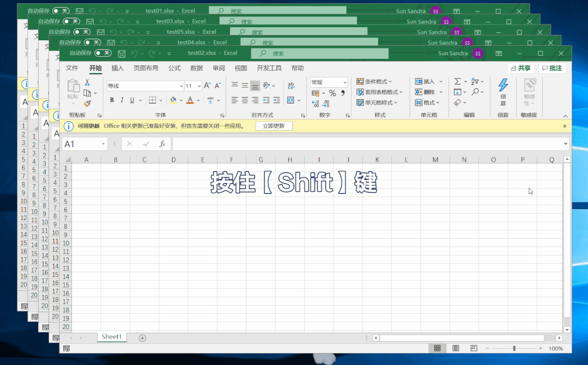This screenshot has width=588, height=365.
Task: Toggle the bottom align button
Action: 255,86
